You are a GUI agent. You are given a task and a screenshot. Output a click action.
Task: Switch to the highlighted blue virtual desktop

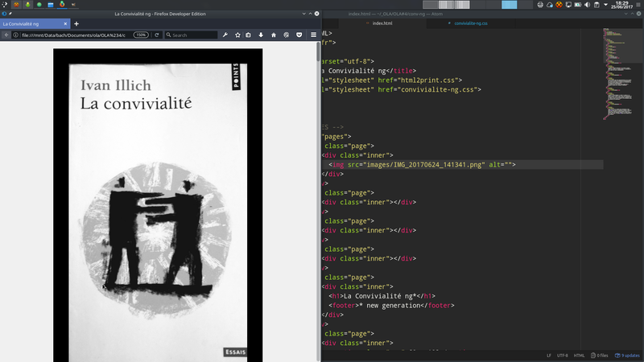510,5
